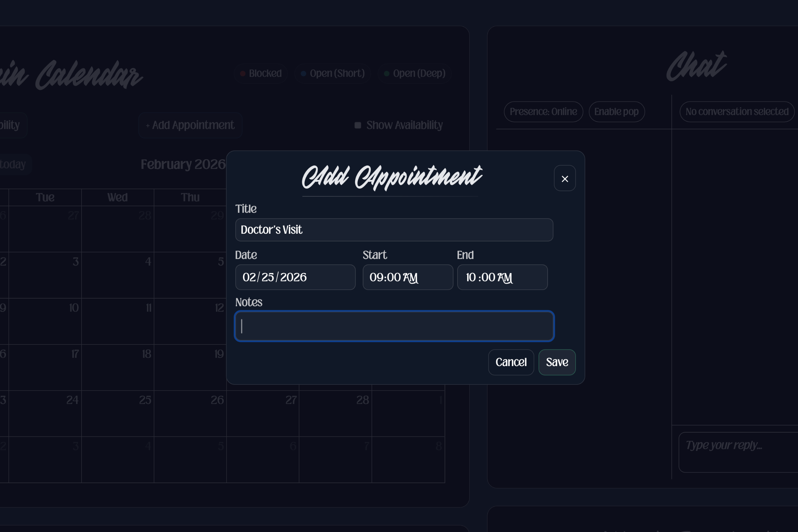Jump to today in the calendar
Viewport: 798px width, 532px height.
pos(13,164)
